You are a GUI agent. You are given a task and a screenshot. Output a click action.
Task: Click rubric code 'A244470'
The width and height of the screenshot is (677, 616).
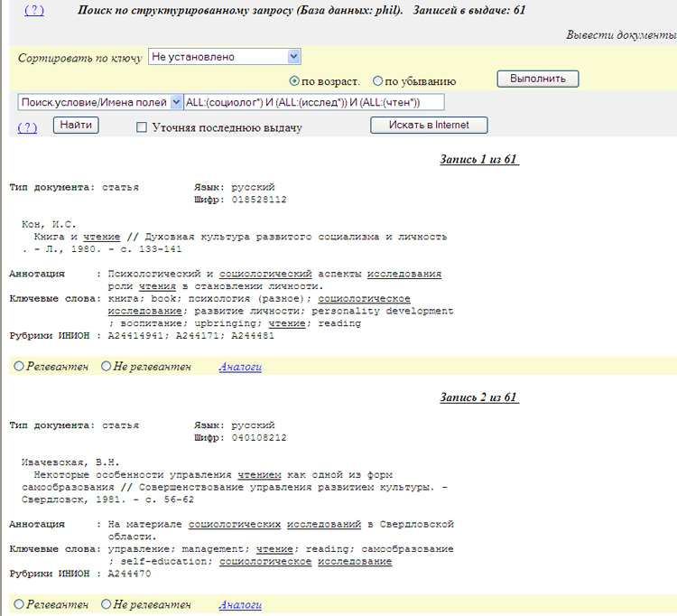[x=129, y=574]
